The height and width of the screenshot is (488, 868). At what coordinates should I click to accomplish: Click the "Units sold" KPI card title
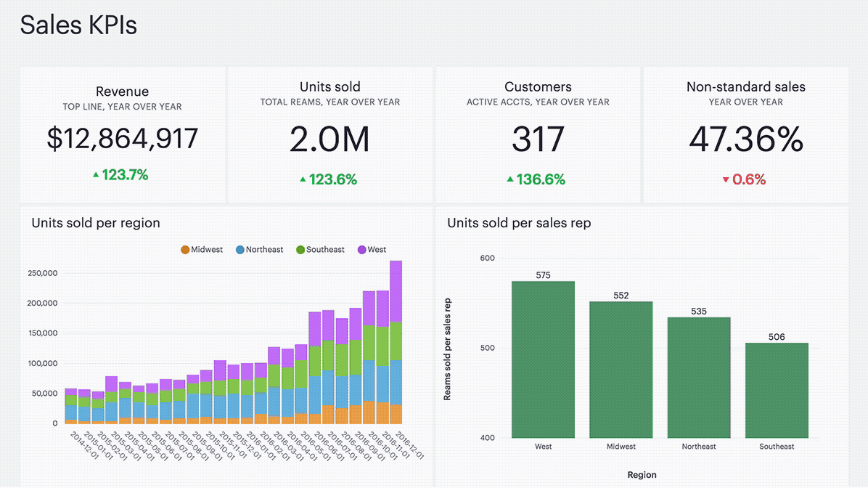330,87
